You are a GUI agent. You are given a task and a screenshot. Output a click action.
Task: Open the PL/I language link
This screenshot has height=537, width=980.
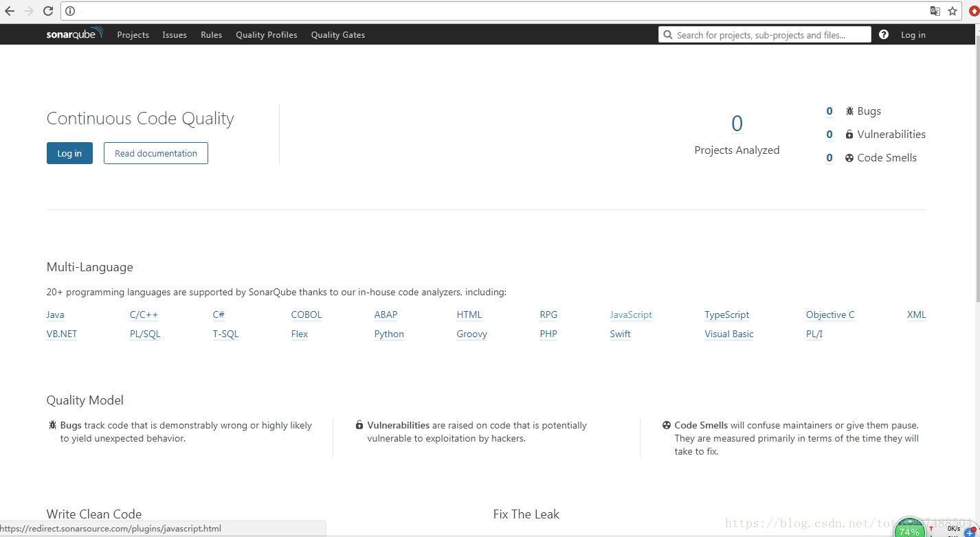pyautogui.click(x=814, y=334)
